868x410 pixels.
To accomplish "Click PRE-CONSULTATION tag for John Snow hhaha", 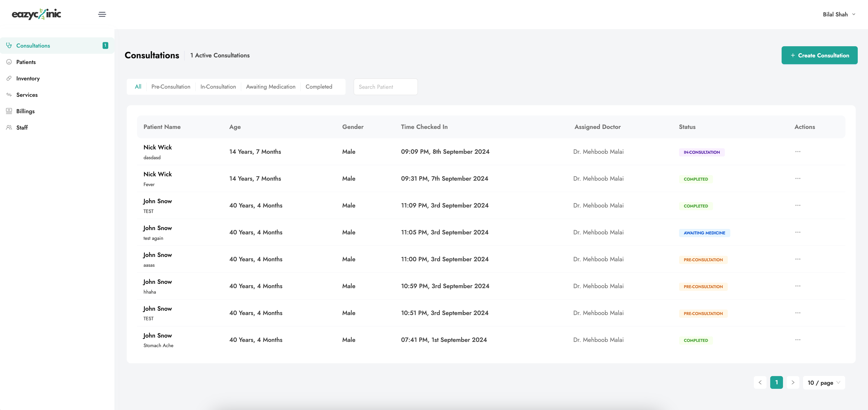I will 703,287.
